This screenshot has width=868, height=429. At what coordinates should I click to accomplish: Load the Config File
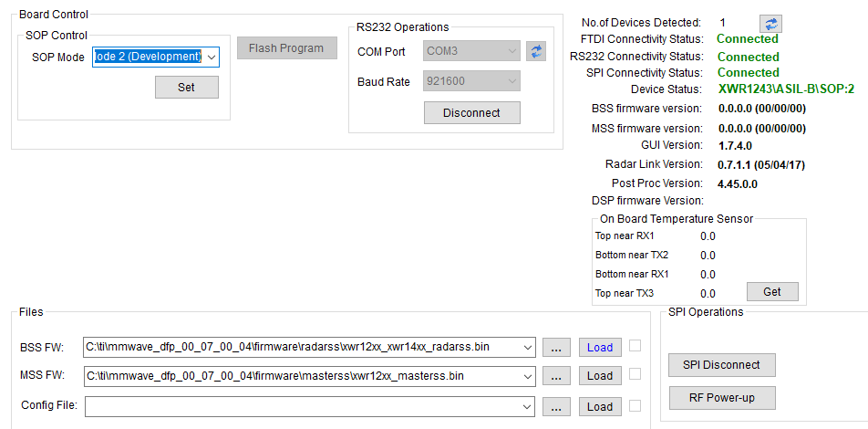coord(600,407)
